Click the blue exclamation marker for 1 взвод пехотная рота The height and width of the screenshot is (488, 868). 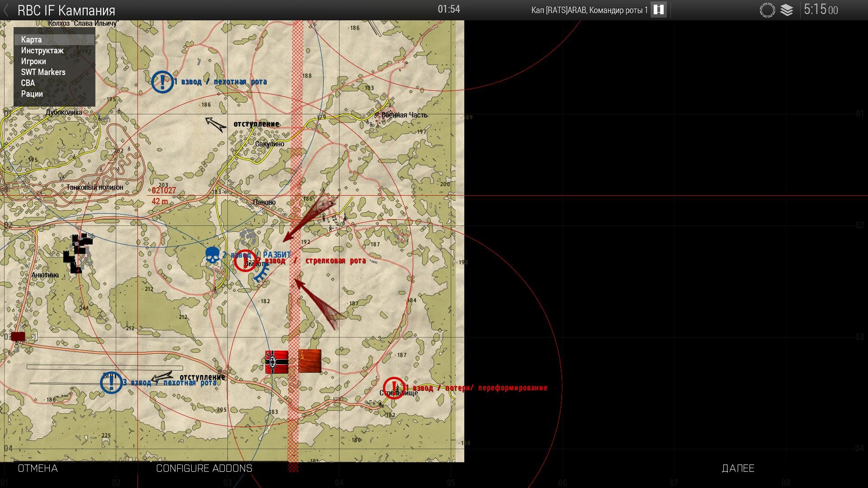point(162,82)
